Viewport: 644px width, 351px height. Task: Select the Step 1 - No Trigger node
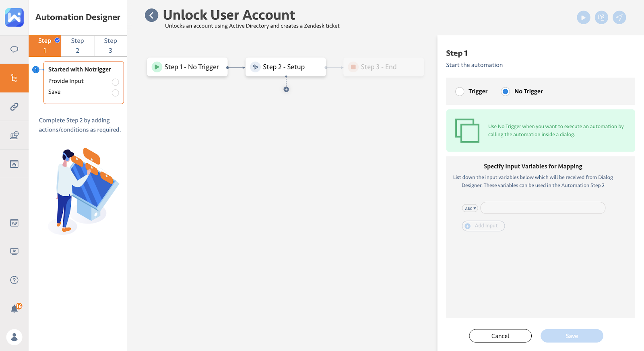[x=187, y=67]
